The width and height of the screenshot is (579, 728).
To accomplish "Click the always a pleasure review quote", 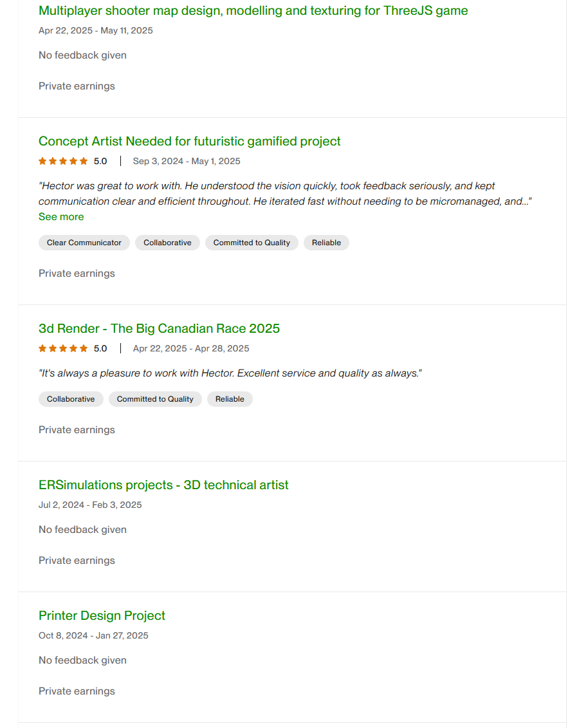I will click(230, 373).
